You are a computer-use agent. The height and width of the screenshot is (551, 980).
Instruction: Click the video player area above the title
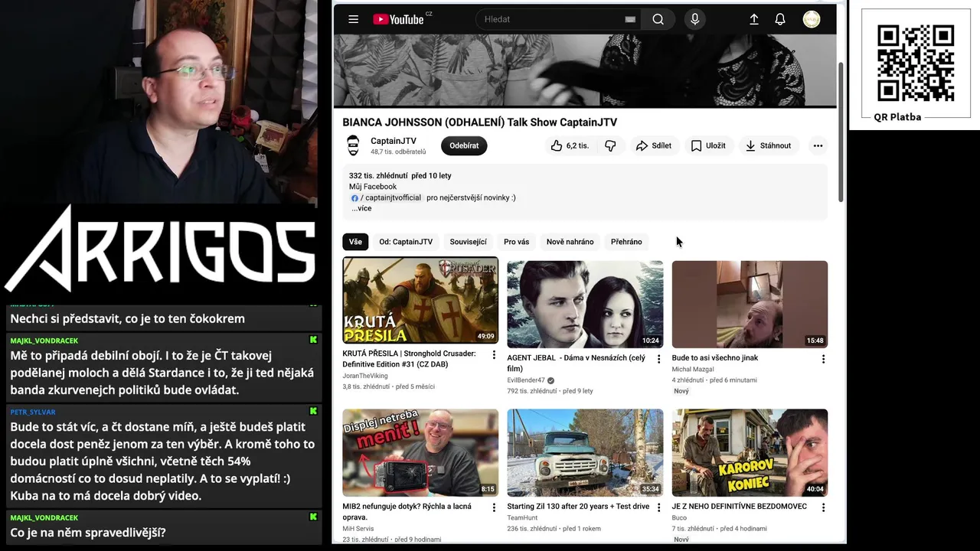(585, 69)
